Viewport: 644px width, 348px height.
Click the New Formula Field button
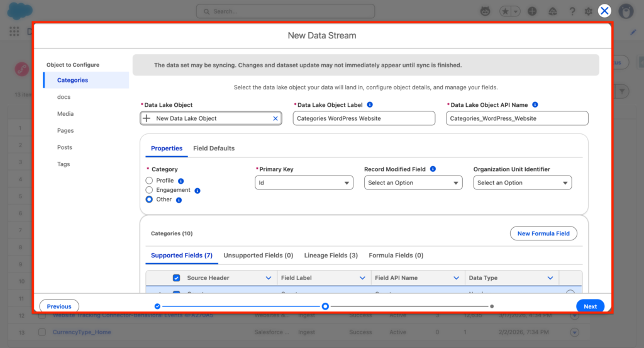(543, 233)
